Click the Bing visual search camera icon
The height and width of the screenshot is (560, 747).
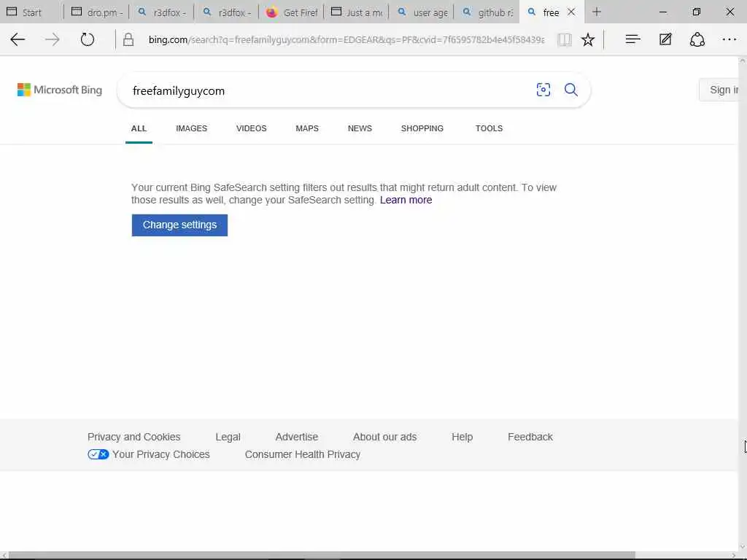coord(543,90)
